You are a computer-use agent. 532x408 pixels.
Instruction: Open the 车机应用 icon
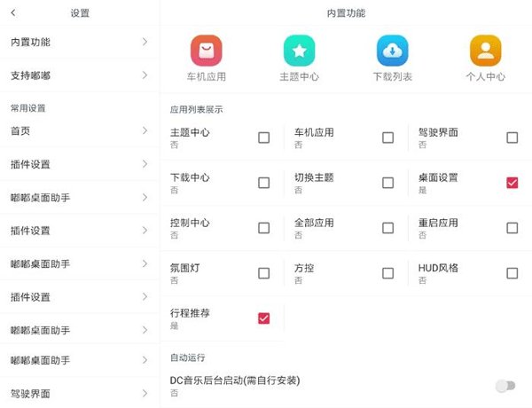pos(206,51)
